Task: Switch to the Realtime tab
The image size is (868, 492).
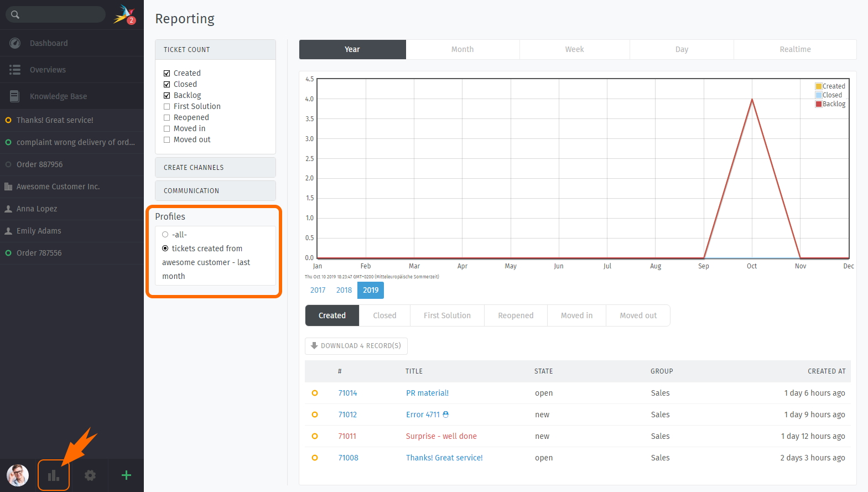Action: coord(795,49)
